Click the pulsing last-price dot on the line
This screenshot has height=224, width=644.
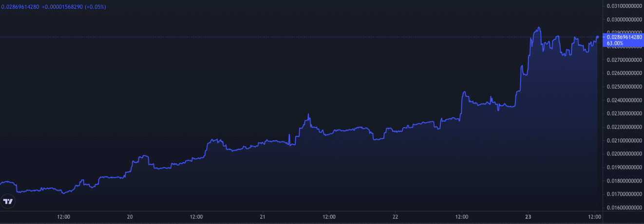coord(598,37)
